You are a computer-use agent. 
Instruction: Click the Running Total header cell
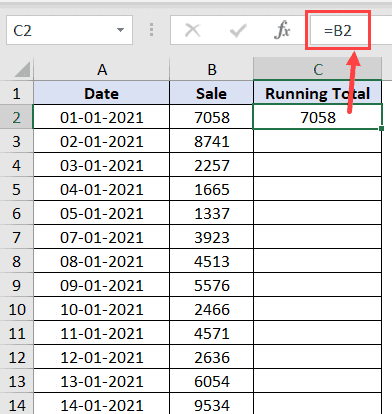tap(317, 93)
